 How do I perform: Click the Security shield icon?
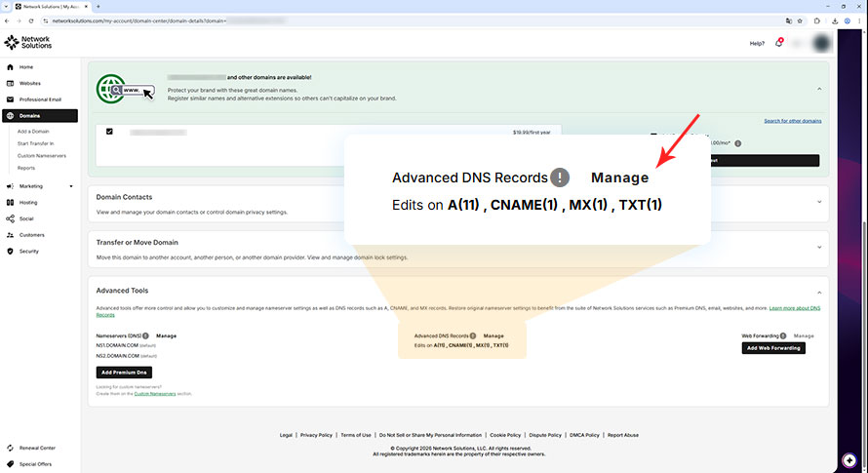10,251
